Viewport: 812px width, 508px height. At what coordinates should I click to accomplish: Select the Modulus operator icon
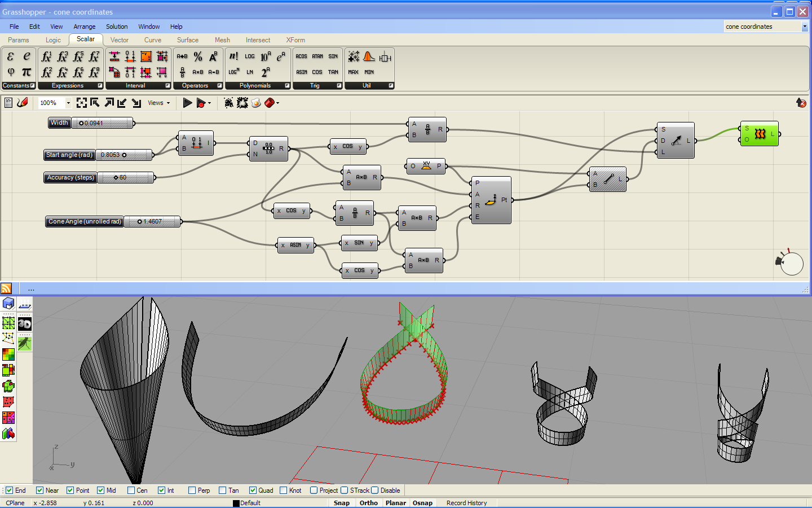coord(197,56)
